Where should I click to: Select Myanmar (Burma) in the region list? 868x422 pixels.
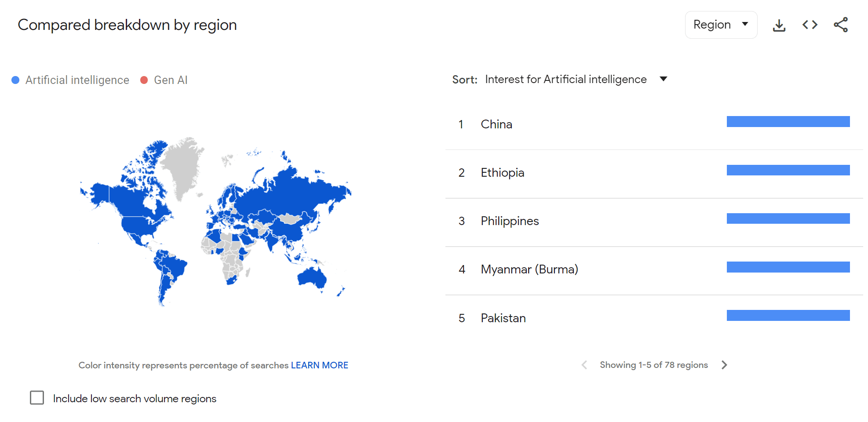pos(529,269)
